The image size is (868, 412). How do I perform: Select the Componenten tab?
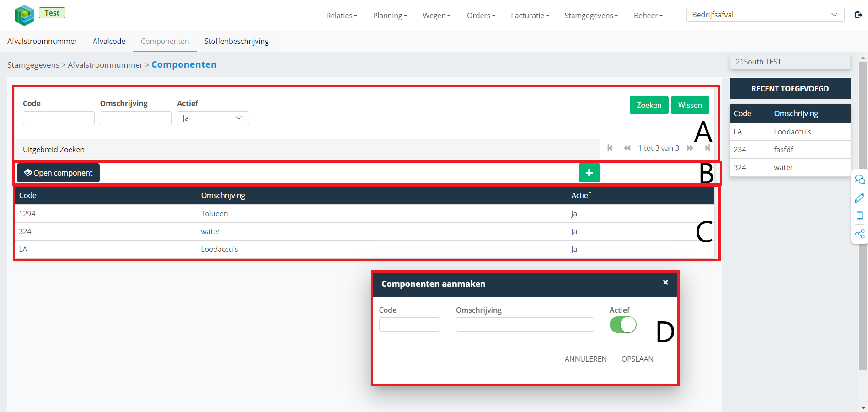tap(165, 41)
